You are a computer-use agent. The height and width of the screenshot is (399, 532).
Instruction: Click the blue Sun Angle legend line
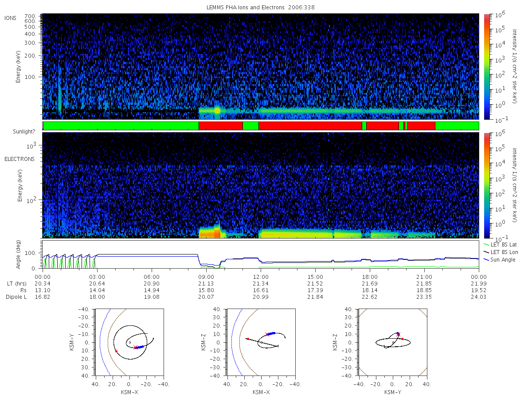486,259
